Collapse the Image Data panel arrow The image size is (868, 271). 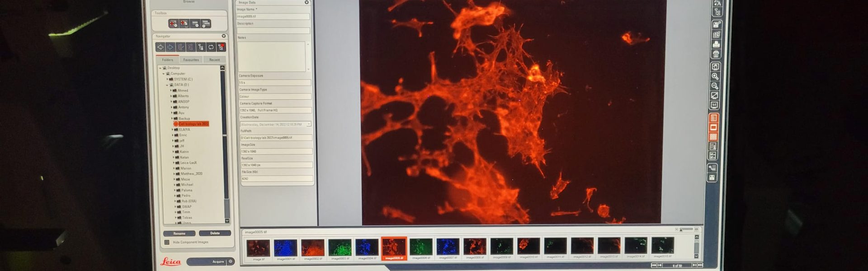pos(307,2)
